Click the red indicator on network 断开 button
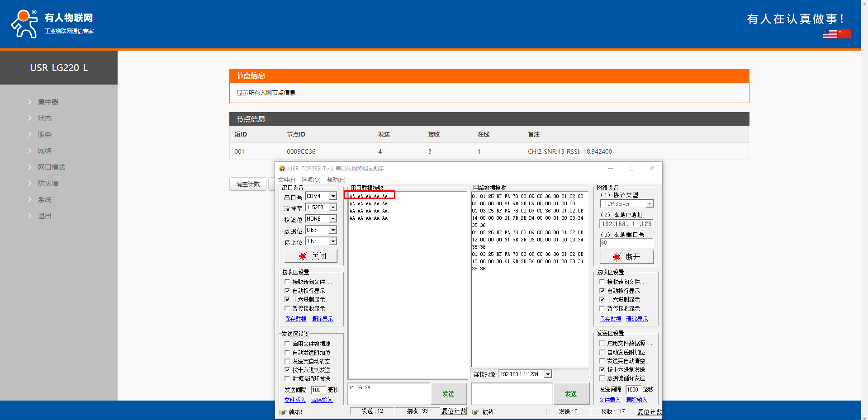Screen dimensions: 868x420 tap(617, 257)
